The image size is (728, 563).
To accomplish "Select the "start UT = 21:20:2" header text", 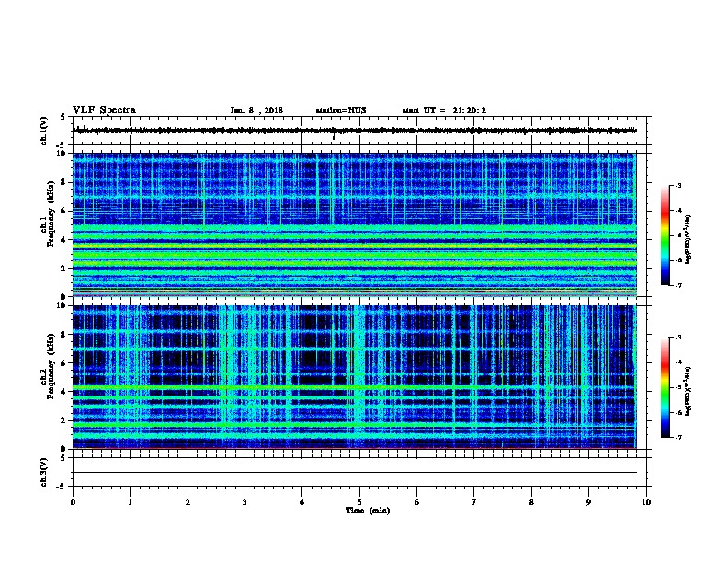I will click(444, 110).
